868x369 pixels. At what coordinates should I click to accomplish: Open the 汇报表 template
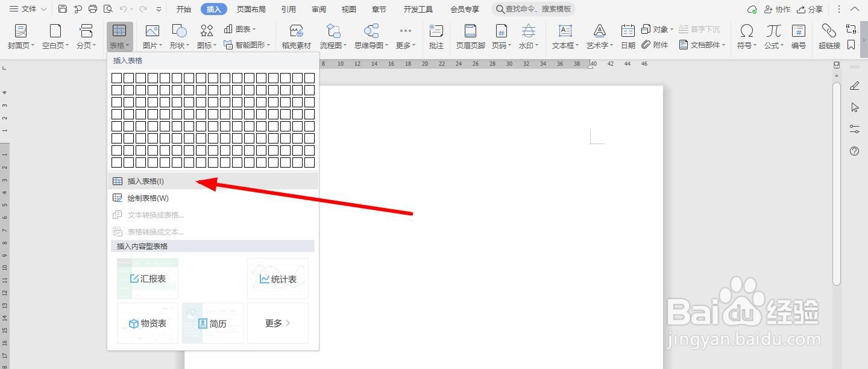click(147, 278)
